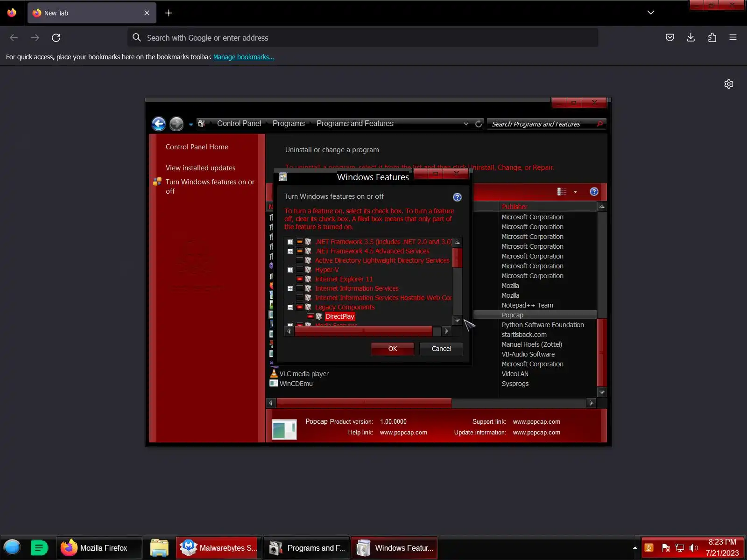Open the recent pages dropdown beside Forward

pos(191,124)
